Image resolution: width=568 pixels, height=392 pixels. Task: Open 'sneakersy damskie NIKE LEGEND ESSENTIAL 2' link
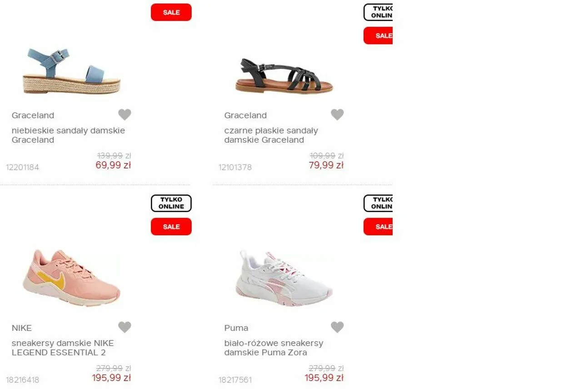pos(63,348)
